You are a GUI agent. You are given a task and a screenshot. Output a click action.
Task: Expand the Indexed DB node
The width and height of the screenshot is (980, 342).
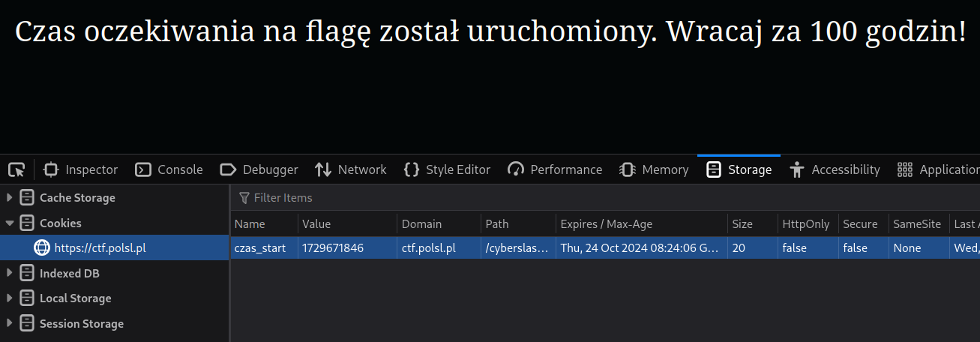coord(10,274)
